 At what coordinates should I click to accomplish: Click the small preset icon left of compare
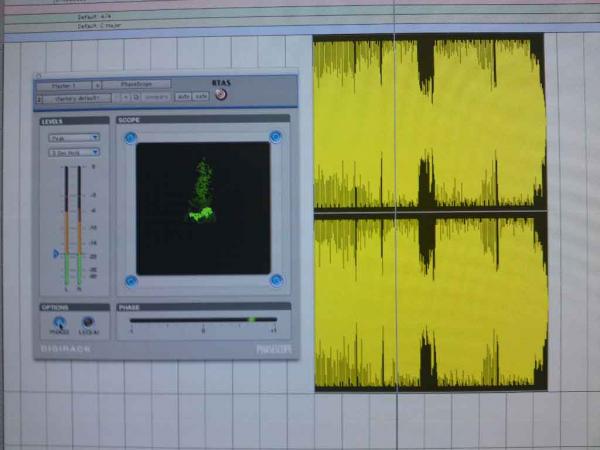[136, 97]
